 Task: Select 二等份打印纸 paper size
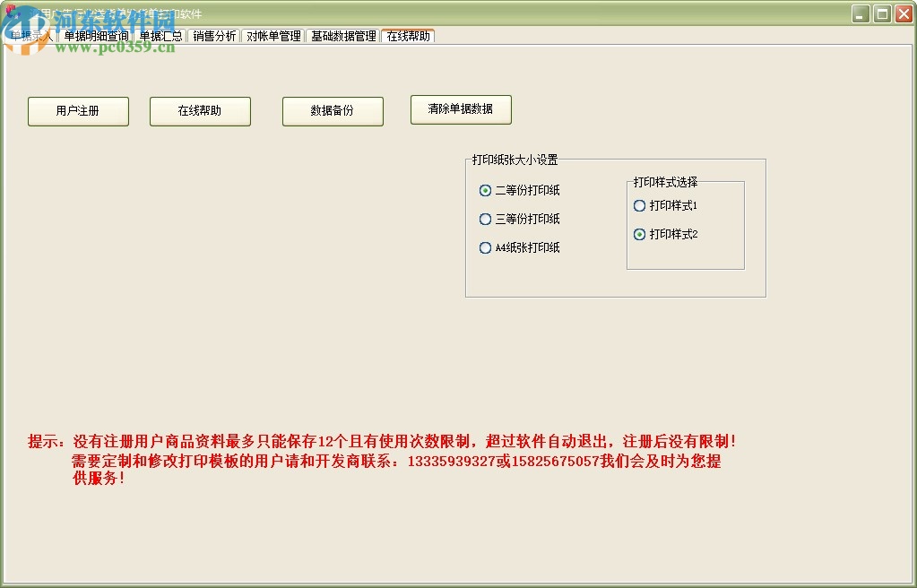[x=519, y=190]
